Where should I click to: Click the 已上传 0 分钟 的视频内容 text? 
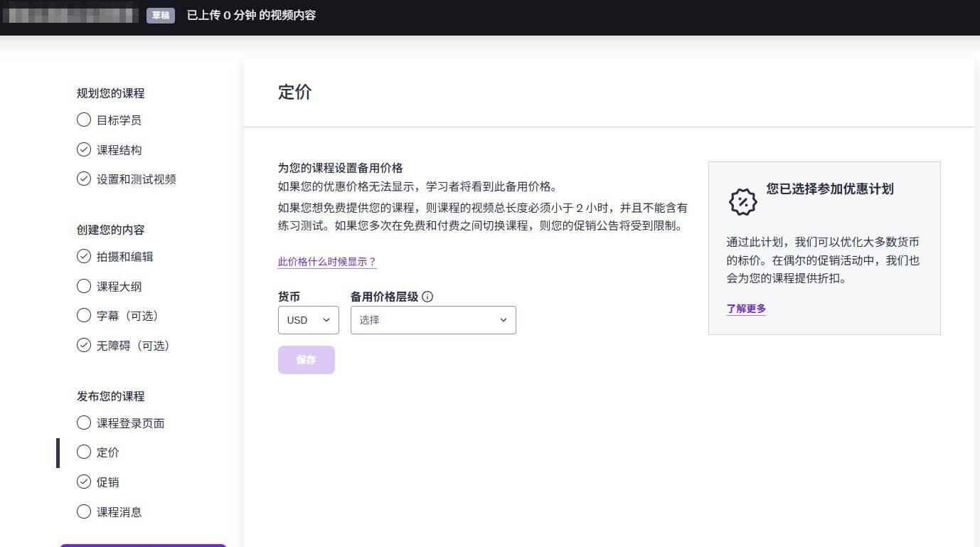[x=251, y=15]
